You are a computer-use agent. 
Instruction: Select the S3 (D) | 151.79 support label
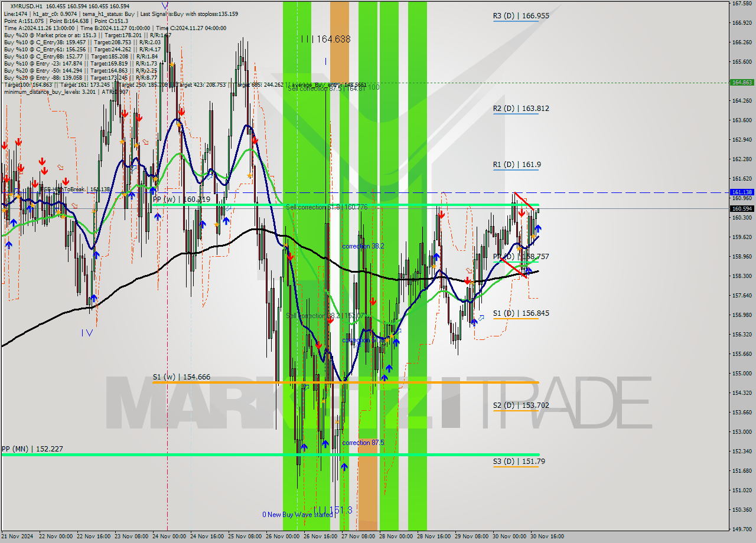(x=519, y=462)
